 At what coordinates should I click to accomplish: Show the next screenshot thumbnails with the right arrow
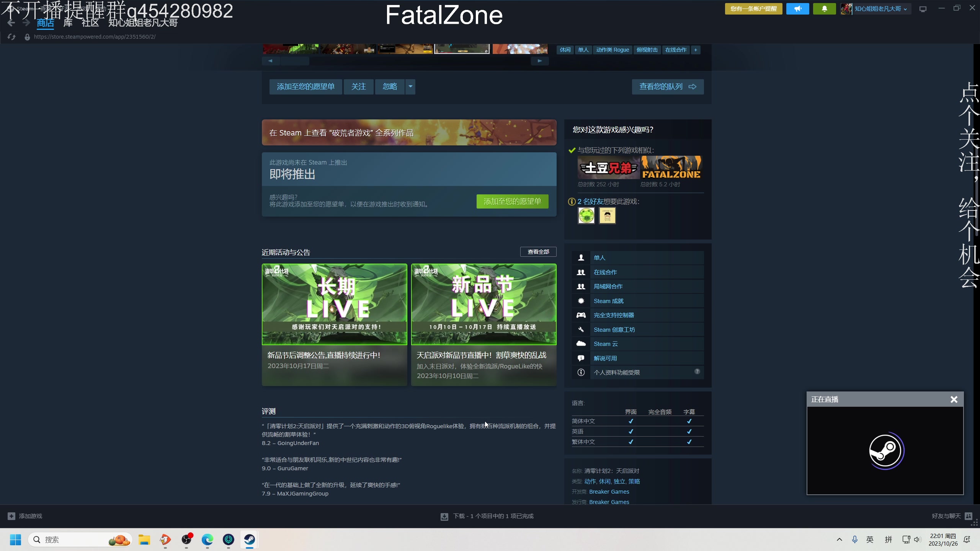click(x=540, y=61)
